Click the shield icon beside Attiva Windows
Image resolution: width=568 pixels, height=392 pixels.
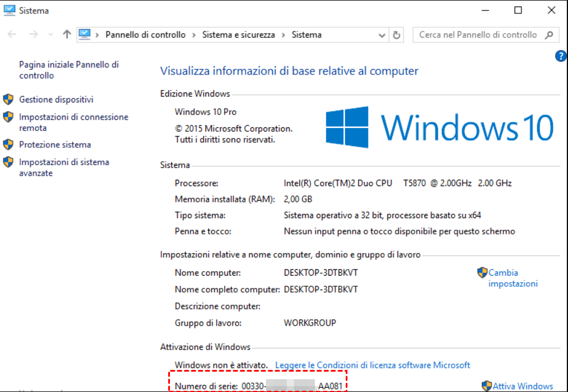[x=487, y=386]
